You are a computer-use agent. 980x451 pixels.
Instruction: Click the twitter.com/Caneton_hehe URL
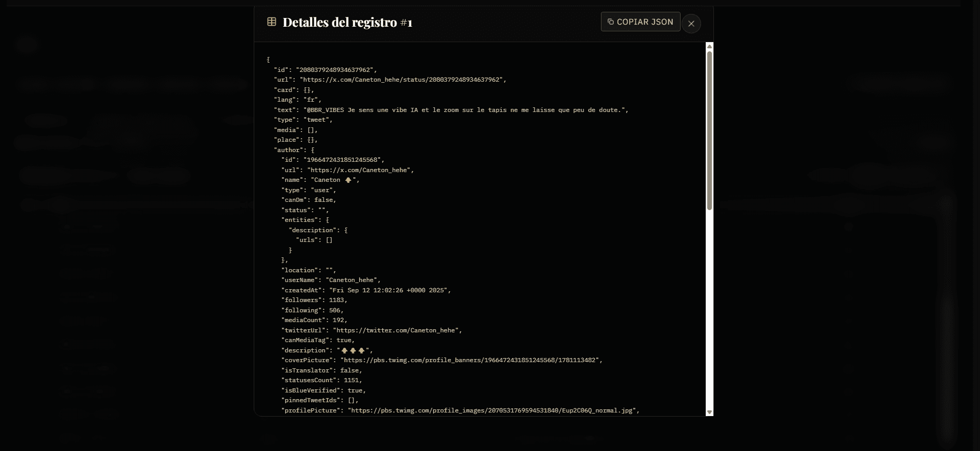point(396,330)
